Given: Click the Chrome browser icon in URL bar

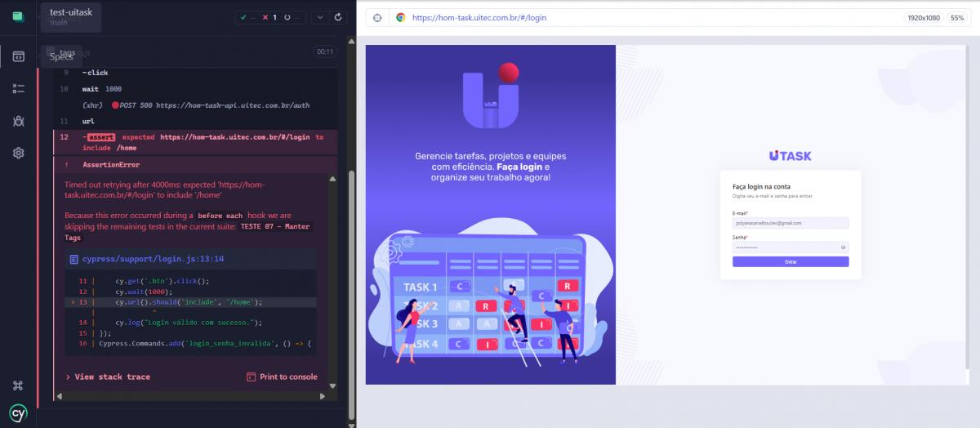Looking at the screenshot, I should coord(400,17).
